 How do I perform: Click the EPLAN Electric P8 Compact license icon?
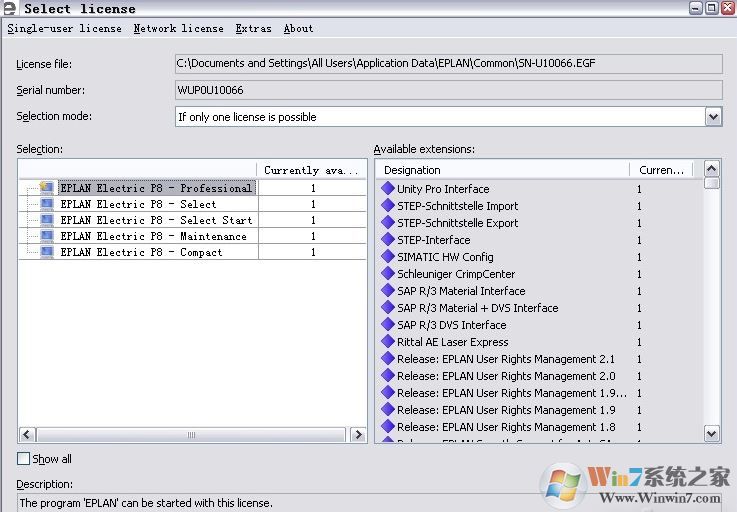(47, 252)
